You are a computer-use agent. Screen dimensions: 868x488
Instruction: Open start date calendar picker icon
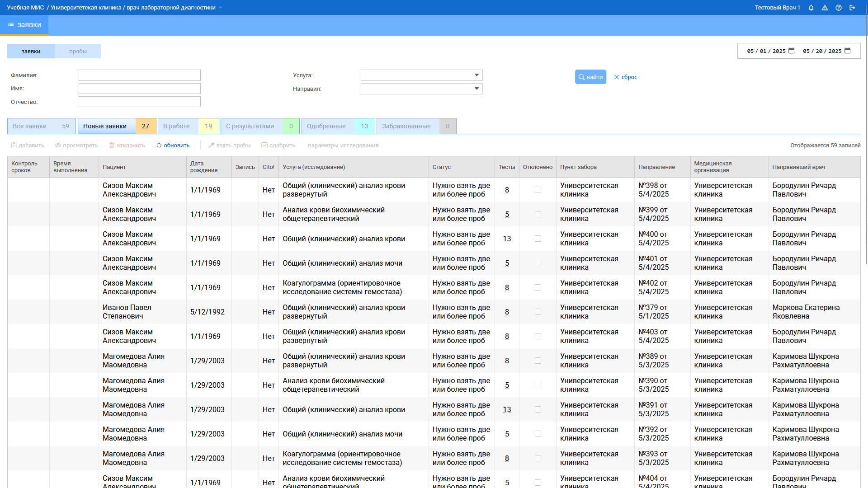point(792,51)
